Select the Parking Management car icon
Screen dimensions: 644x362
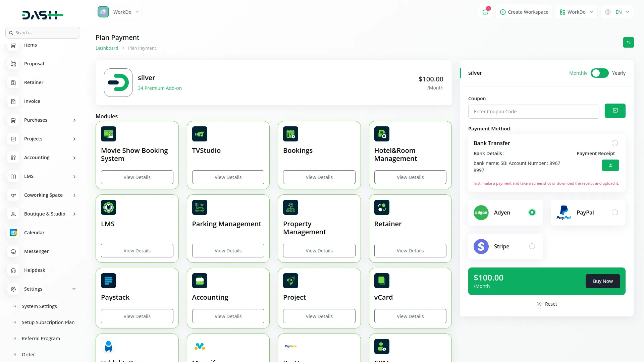coord(200,207)
